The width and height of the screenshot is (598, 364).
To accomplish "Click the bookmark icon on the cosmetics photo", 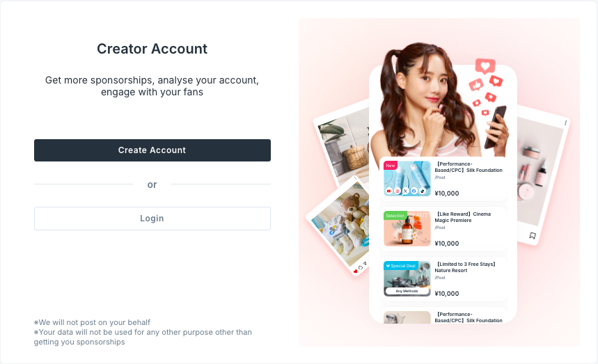I will 533,235.
